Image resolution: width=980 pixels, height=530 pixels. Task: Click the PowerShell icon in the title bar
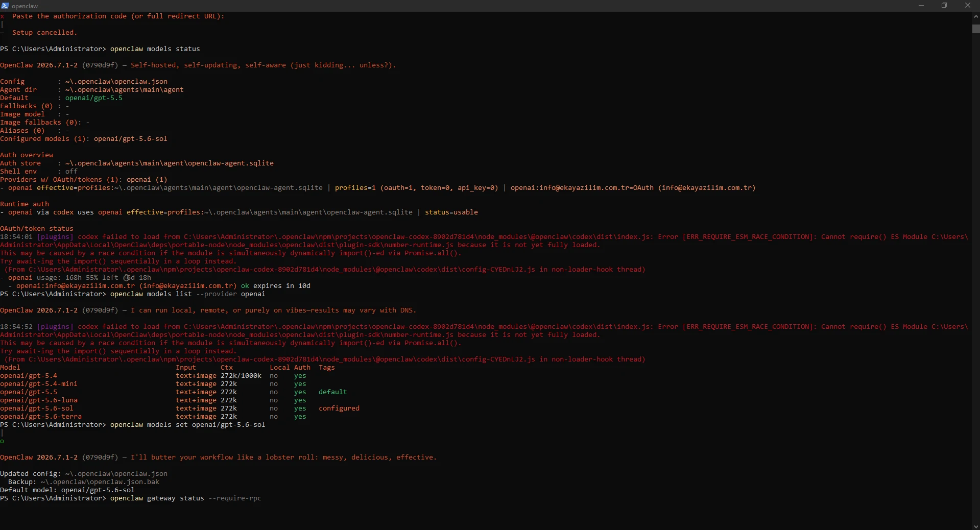pyautogui.click(x=5, y=6)
